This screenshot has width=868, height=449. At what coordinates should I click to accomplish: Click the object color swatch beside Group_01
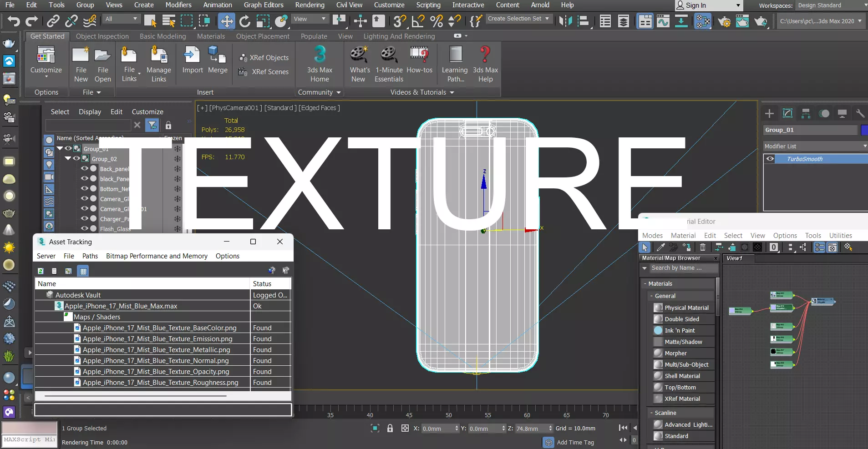[x=864, y=130]
